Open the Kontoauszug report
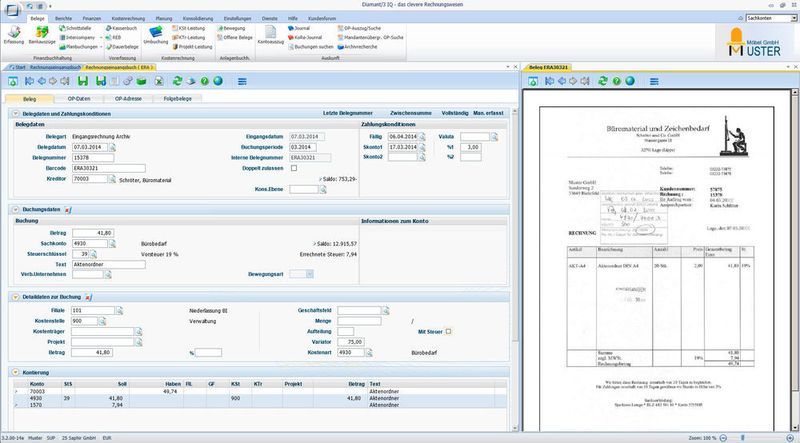The width and height of the screenshot is (800, 443). point(270,36)
